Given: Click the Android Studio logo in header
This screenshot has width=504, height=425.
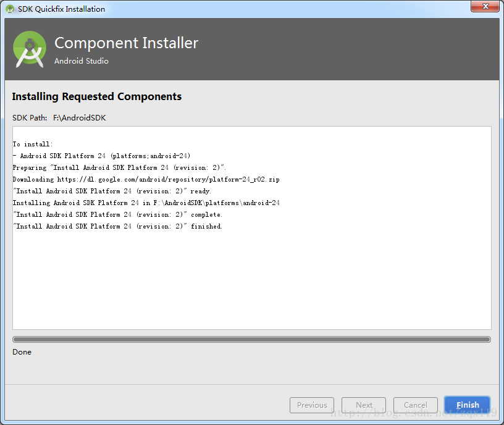Looking at the screenshot, I should point(30,49).
